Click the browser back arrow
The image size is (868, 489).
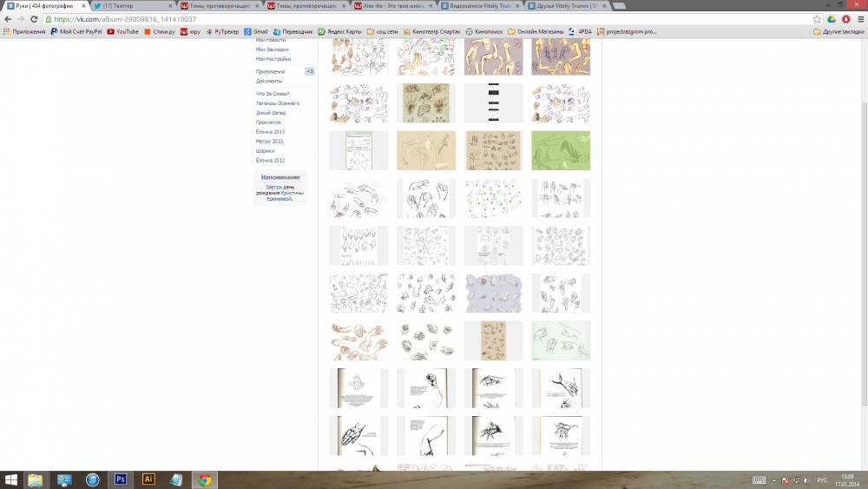(8, 19)
